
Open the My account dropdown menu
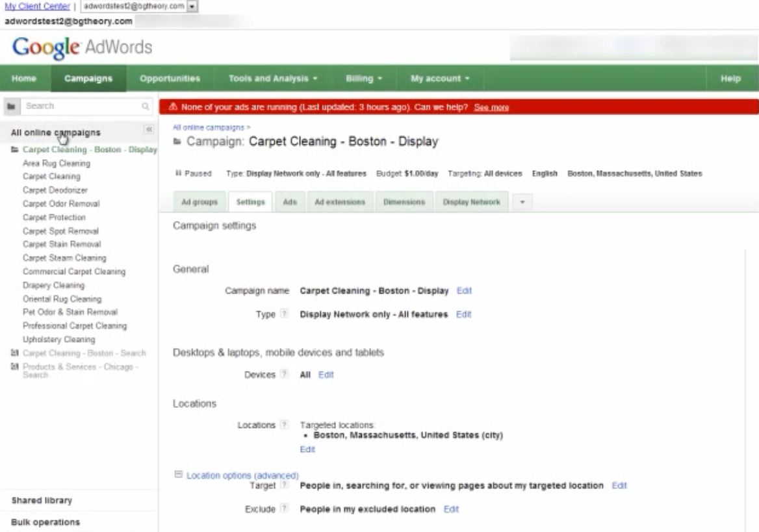pyautogui.click(x=439, y=79)
